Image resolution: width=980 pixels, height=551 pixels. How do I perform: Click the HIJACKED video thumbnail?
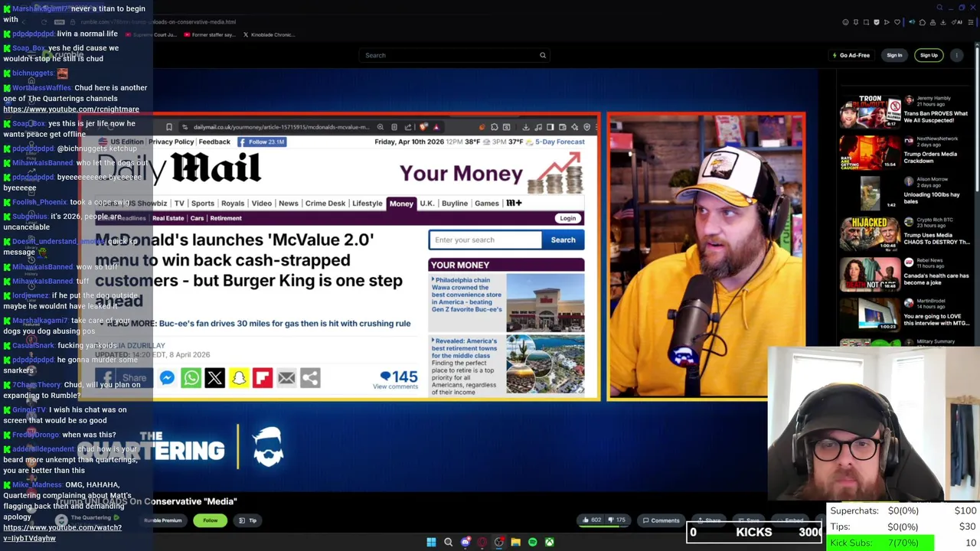click(x=871, y=233)
